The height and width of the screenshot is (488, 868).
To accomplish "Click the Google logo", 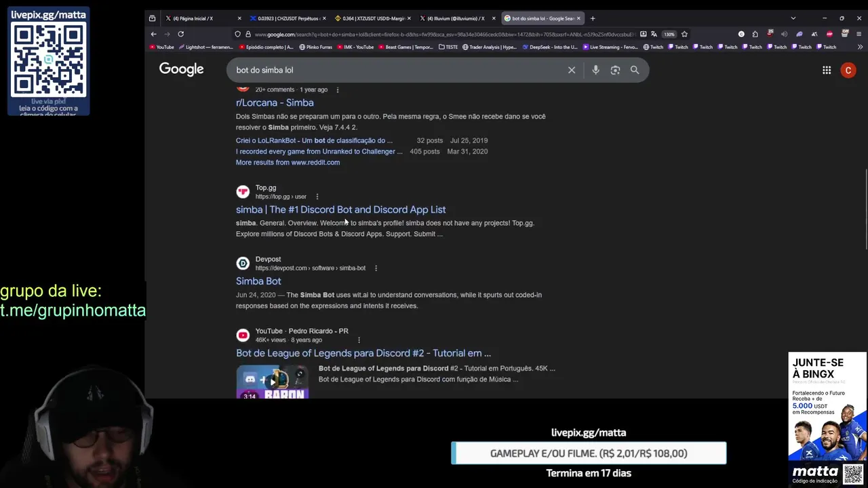I will [181, 69].
